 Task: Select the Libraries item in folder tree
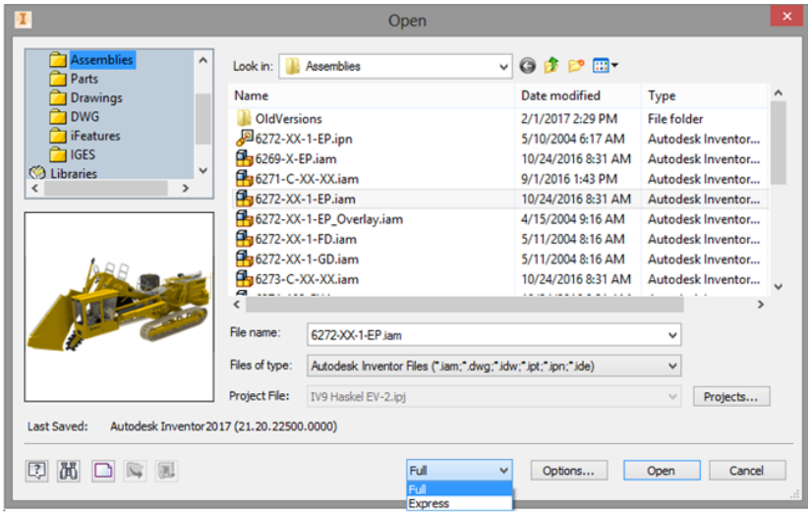(x=74, y=173)
